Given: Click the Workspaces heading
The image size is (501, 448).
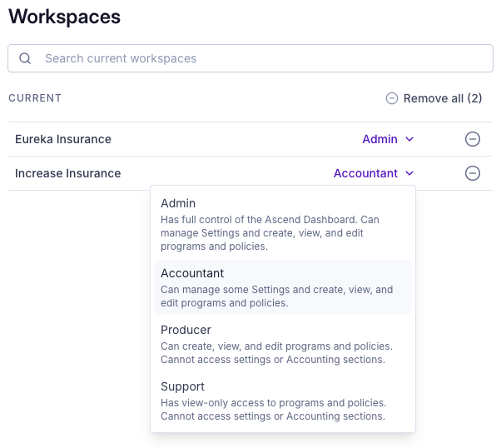Looking at the screenshot, I should [x=65, y=17].
